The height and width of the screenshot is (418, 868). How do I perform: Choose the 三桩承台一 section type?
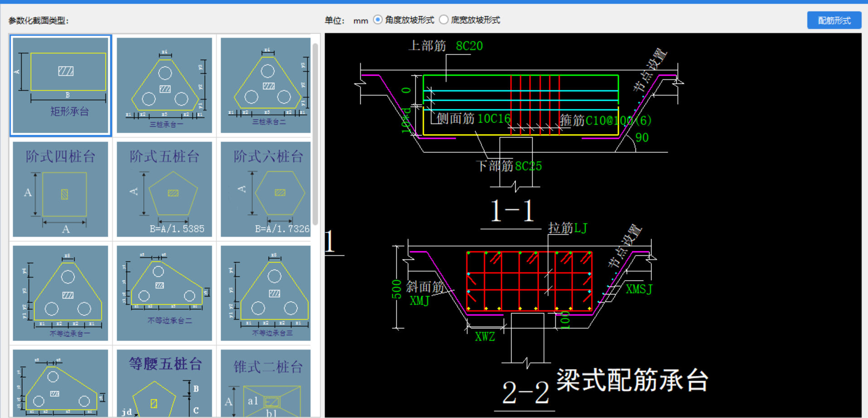tap(164, 85)
